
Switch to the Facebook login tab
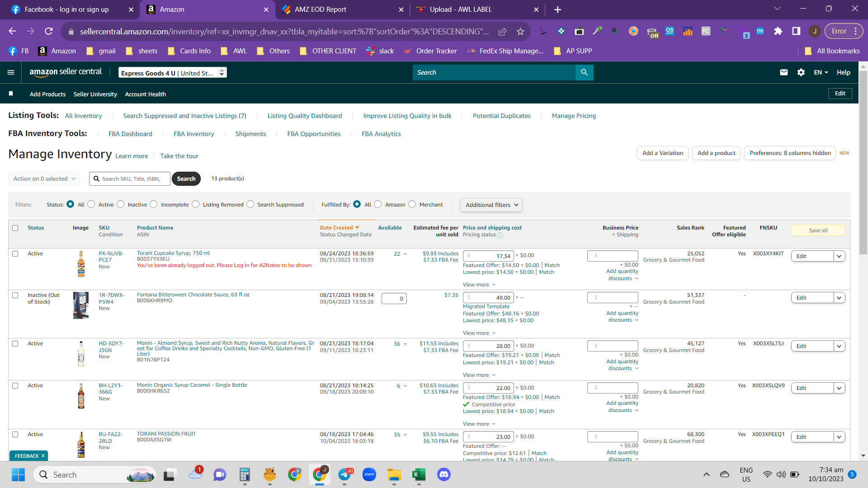click(71, 9)
